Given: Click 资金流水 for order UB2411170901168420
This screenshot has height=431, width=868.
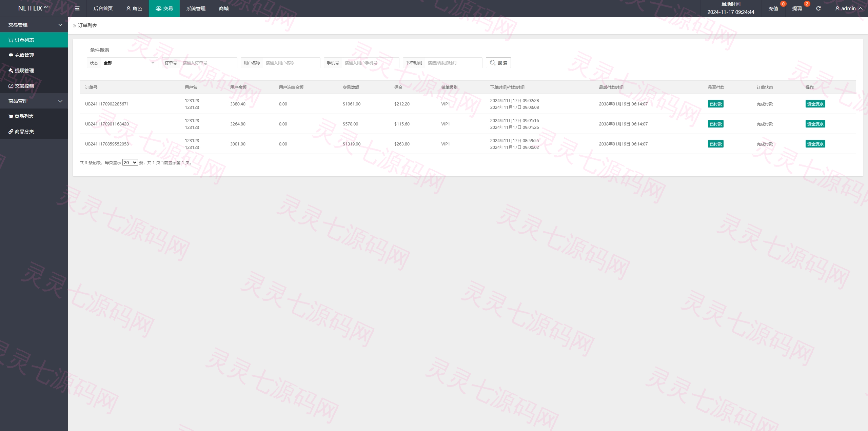Looking at the screenshot, I should [815, 124].
